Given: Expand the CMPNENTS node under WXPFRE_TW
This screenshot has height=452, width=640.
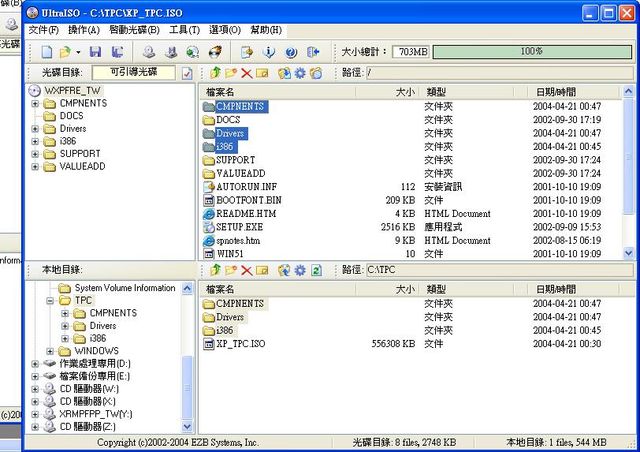Looking at the screenshot, I should (x=35, y=104).
